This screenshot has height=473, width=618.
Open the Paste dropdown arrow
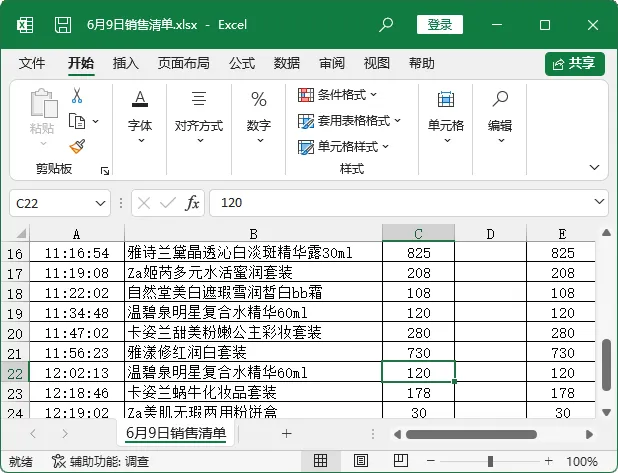(x=44, y=143)
